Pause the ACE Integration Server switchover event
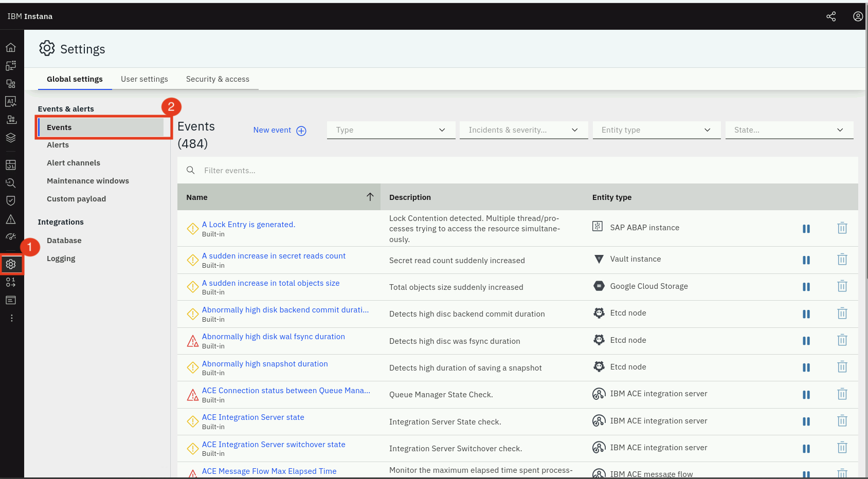The height and width of the screenshot is (479, 868). click(806, 449)
